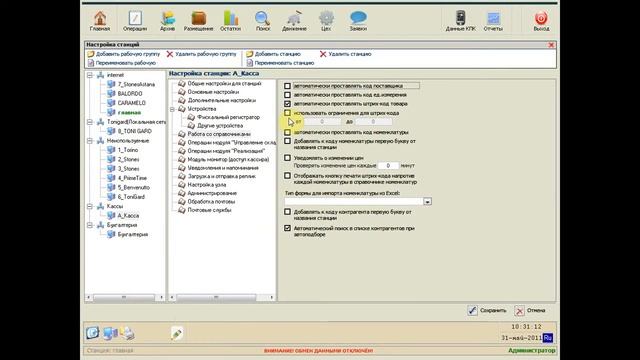The height and width of the screenshot is (360, 640).
Task: Check Добавлять к коду контрагента первую букву
Action: (287, 212)
